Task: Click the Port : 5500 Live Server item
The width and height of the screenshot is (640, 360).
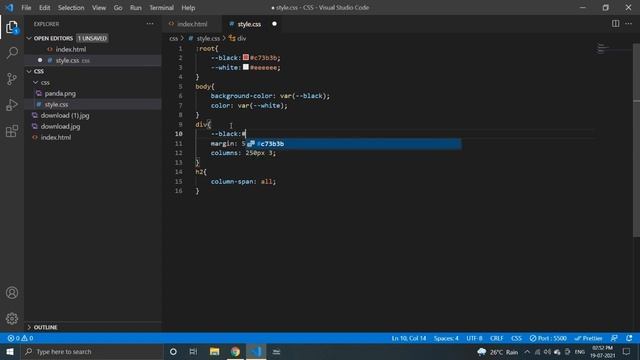Action: [548, 338]
